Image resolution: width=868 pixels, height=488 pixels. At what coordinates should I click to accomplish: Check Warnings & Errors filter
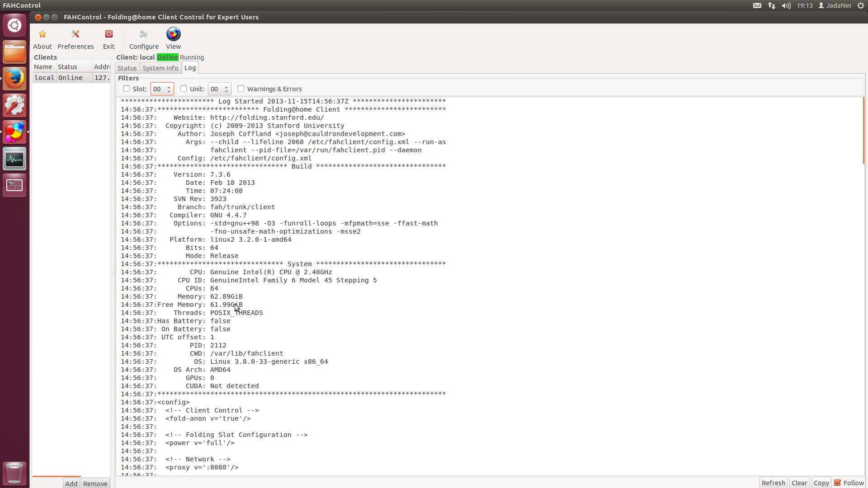241,89
